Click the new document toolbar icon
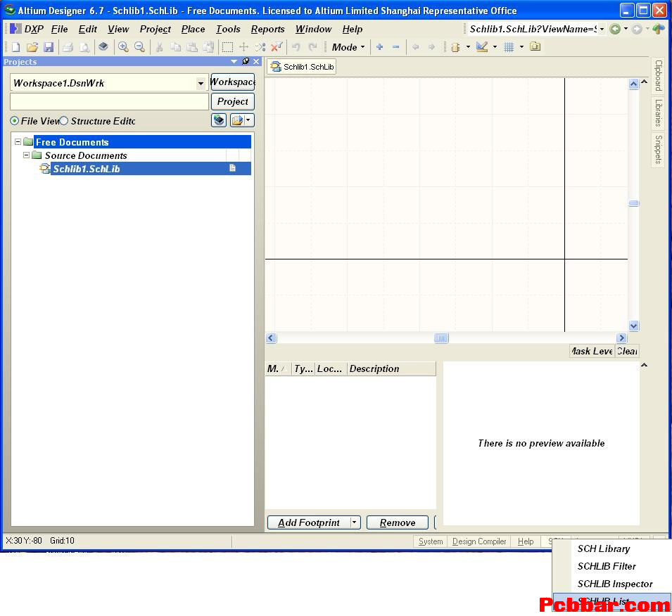Viewport: 672px width, 616px height. point(16,47)
